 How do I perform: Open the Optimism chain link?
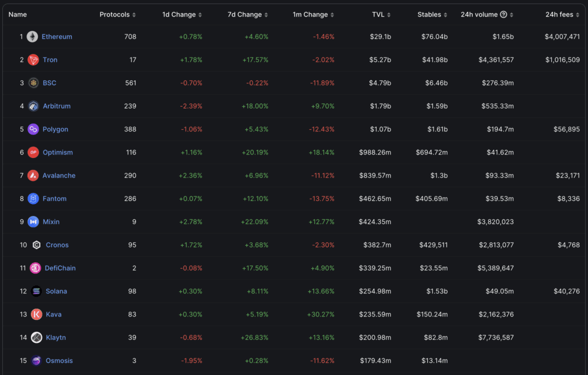(58, 152)
